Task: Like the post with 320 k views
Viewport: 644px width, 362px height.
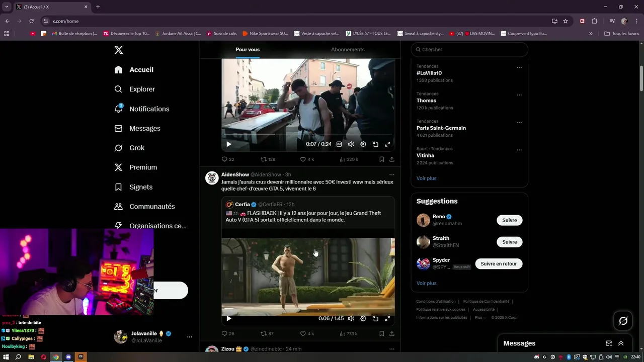Action: tap(307, 159)
